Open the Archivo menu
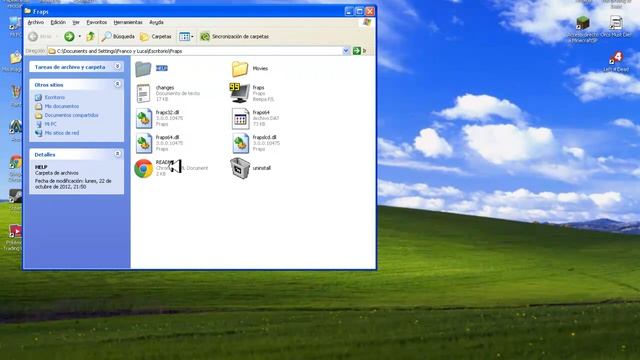Viewport: 640px width, 360px height. point(36,22)
